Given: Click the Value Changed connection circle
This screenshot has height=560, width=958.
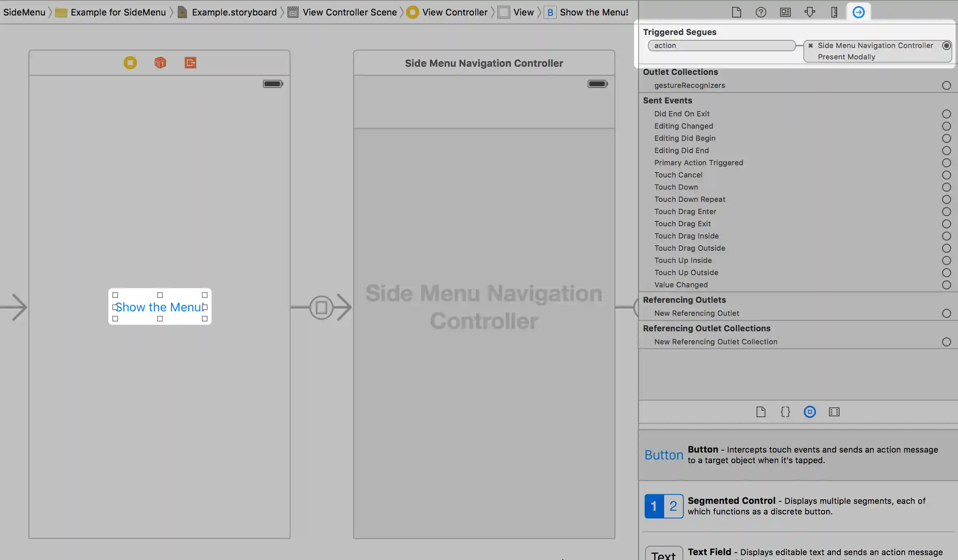Looking at the screenshot, I should point(946,285).
